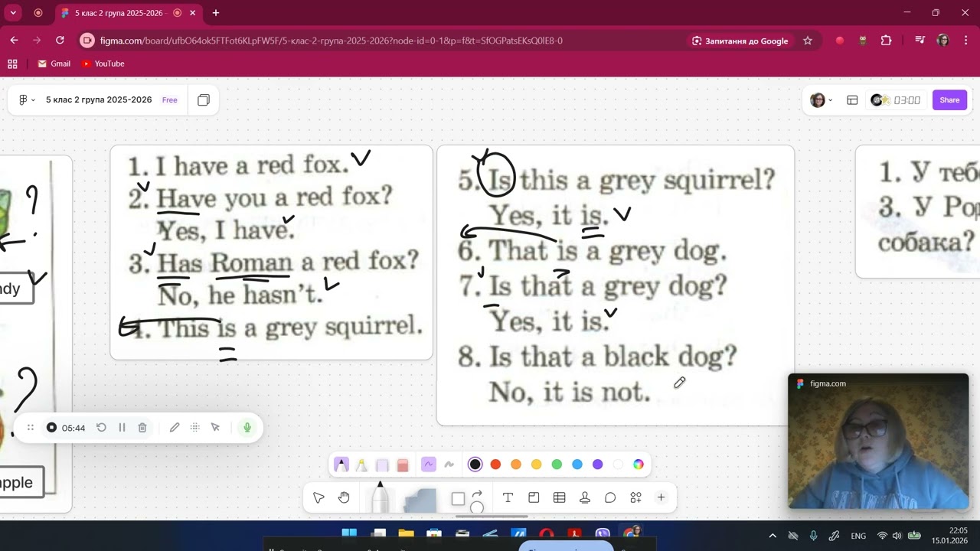980x551 pixels.
Task: Toggle the pages panel icon
Action: coord(204,100)
